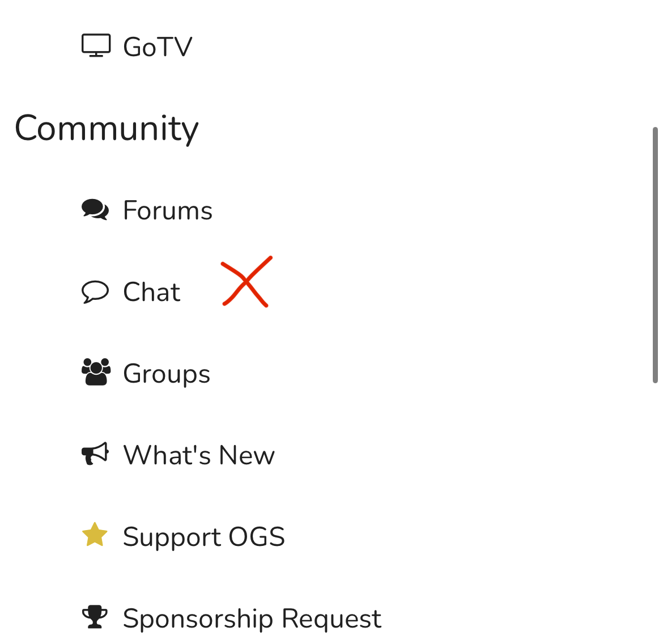Click the Community section heading

pyautogui.click(x=107, y=128)
